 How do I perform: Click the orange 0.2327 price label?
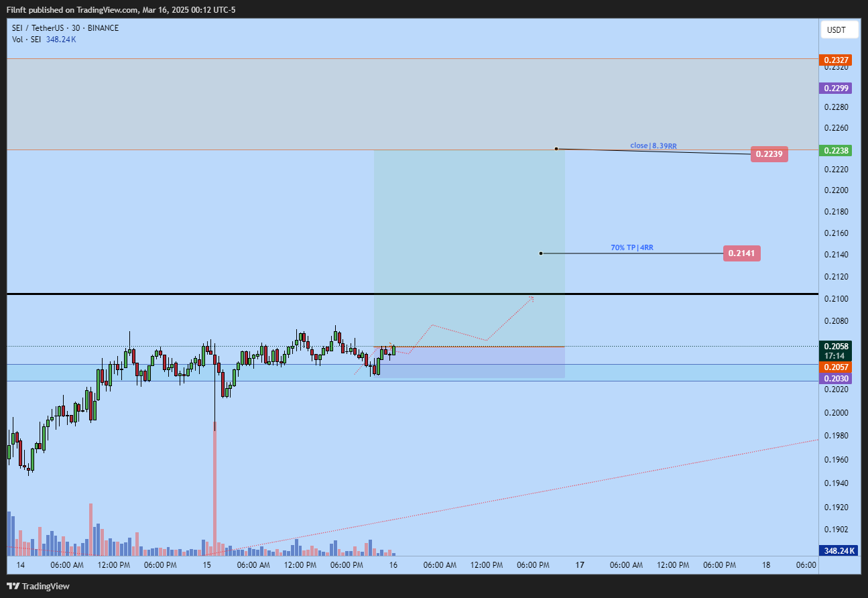click(835, 60)
